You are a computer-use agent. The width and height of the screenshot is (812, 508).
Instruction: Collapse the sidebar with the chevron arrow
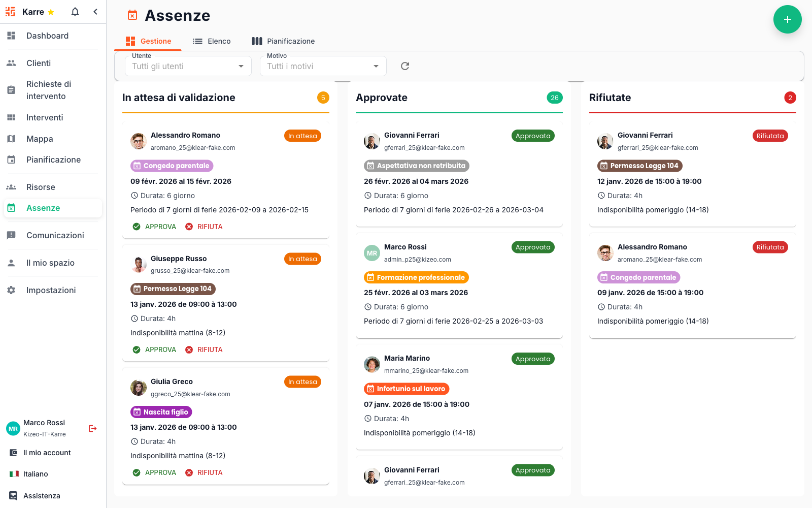click(x=95, y=11)
